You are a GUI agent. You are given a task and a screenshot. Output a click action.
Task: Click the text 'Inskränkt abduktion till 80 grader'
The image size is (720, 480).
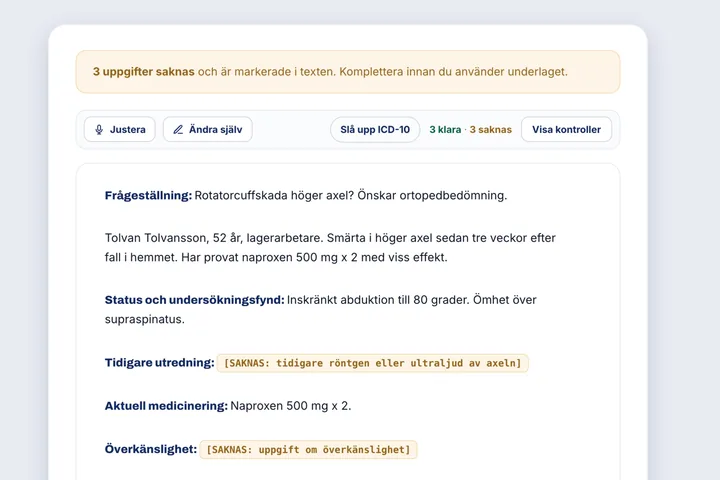(x=377, y=300)
